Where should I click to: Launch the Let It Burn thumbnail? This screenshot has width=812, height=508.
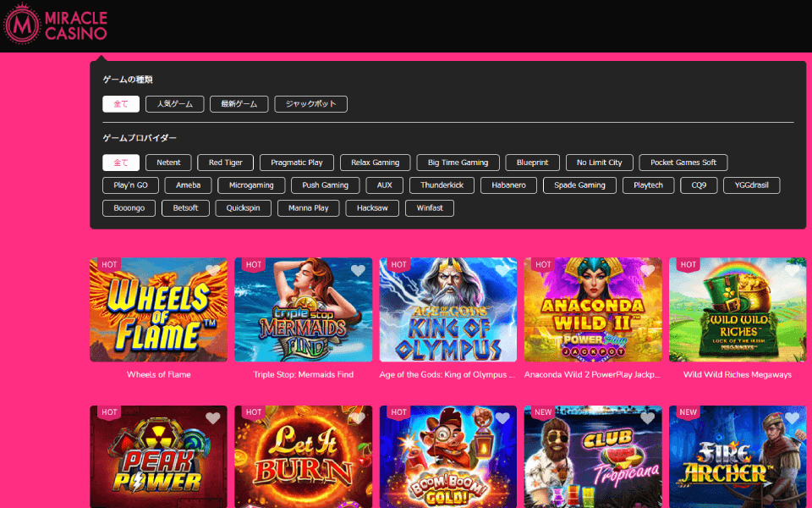[304, 456]
